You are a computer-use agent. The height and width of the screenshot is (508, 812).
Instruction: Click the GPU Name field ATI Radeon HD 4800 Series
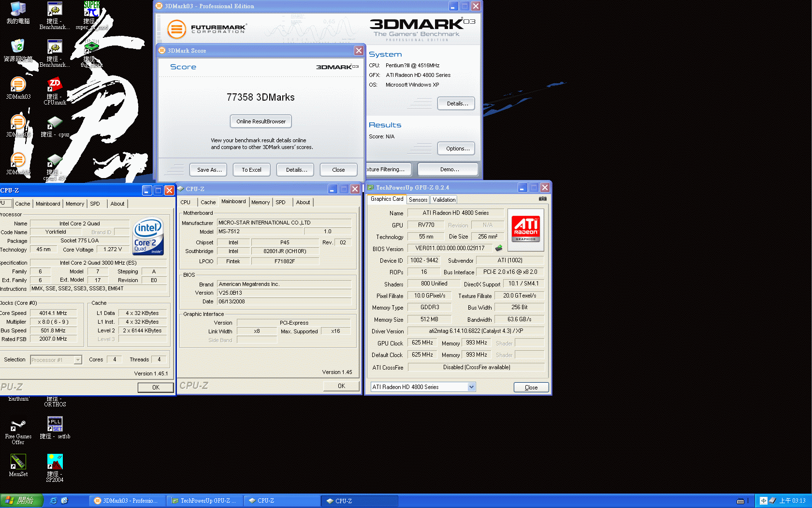455,213
